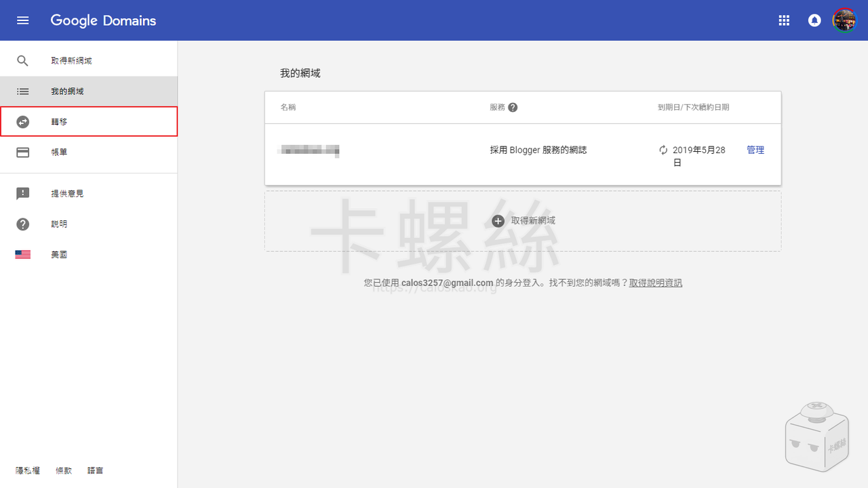Click the billing credit card icon

tap(23, 152)
